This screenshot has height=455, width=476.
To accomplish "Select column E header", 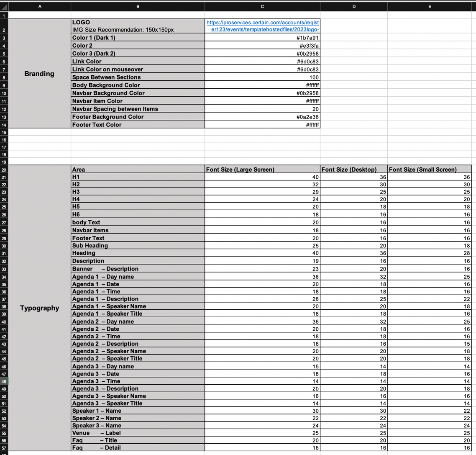I will (x=430, y=6).
